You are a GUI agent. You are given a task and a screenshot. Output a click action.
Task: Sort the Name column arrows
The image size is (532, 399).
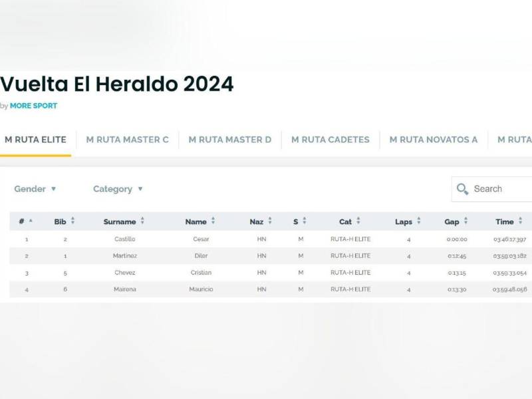click(x=213, y=221)
